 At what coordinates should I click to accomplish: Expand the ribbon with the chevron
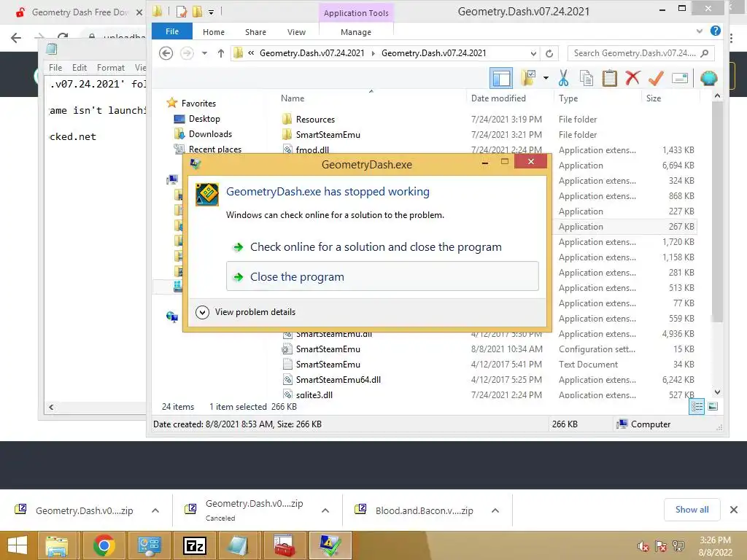(700, 31)
